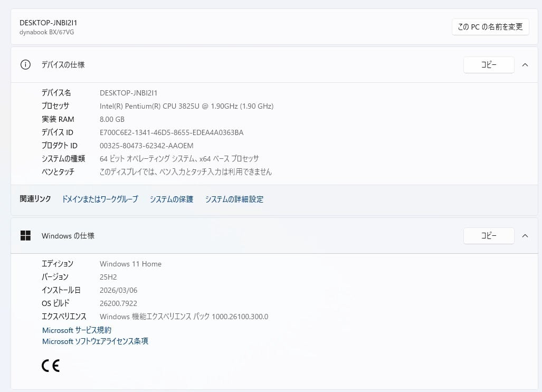Click the システムの種類 label
The image size is (542, 392).
coord(63,159)
